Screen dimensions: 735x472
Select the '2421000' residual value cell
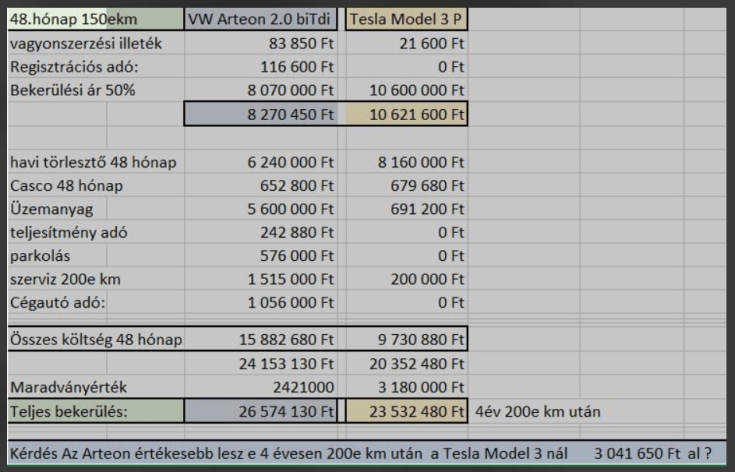261,388
